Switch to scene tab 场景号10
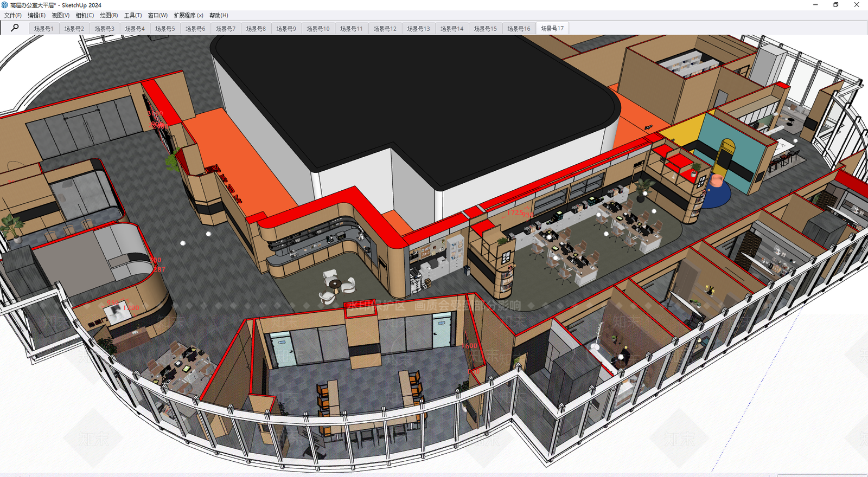868x477 pixels. pos(318,28)
